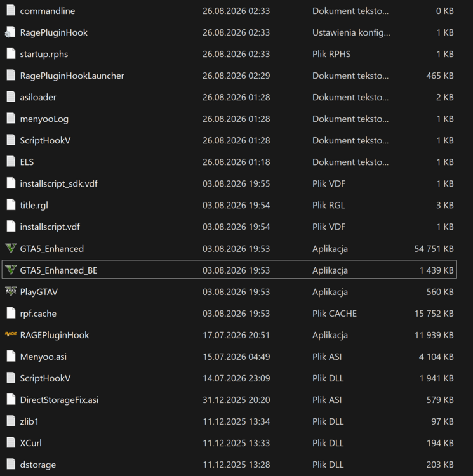Click the 4 104 KB size value
The width and height of the screenshot is (473, 476).
436,357
